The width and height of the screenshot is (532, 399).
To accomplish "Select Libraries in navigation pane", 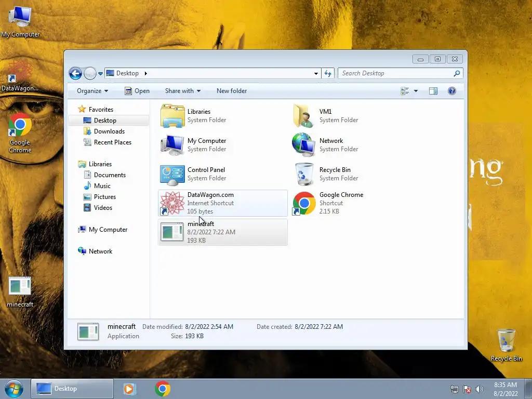I will [100, 164].
